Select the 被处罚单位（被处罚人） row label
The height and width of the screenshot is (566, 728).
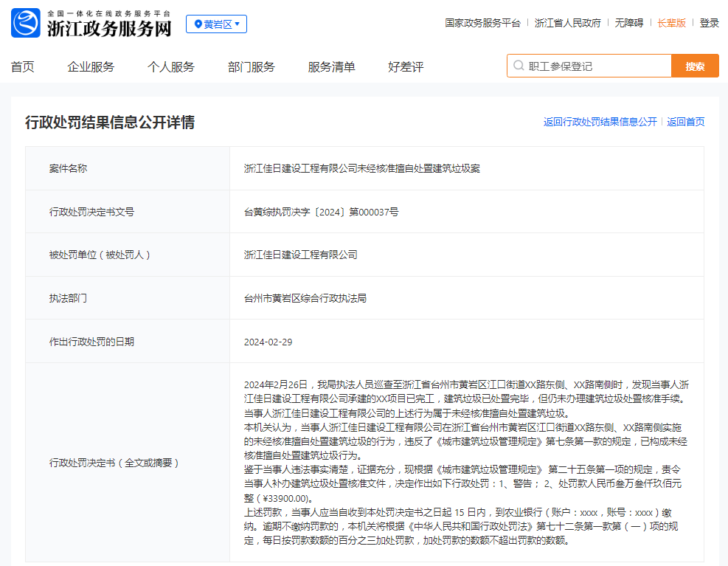click(x=100, y=255)
